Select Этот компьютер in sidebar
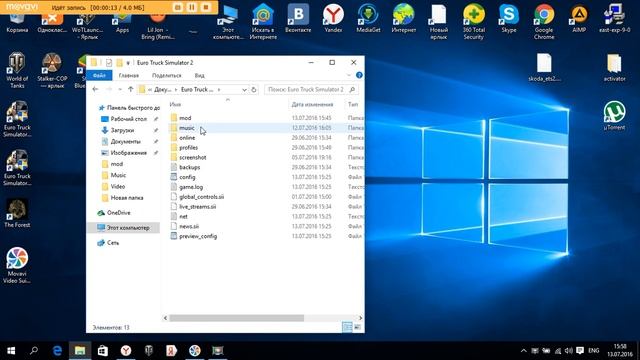 coord(124,228)
